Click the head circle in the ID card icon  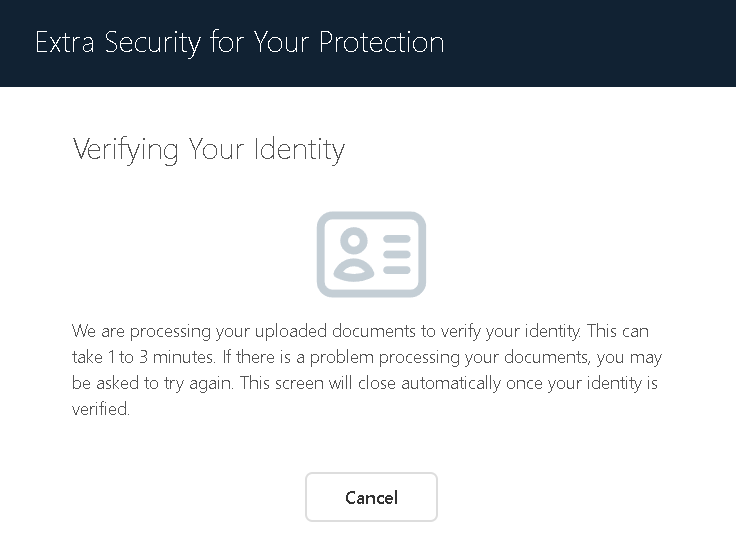[x=352, y=241]
